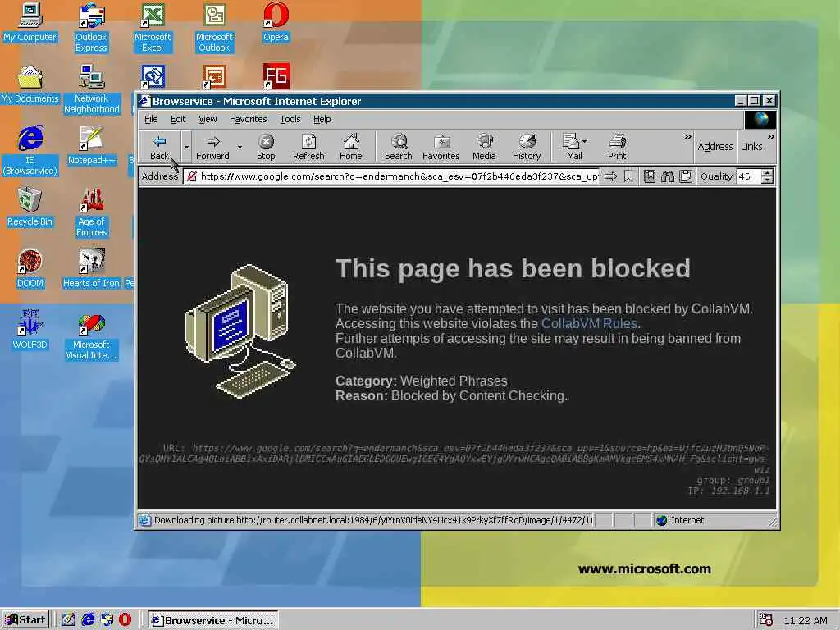Viewport: 840px width, 630px height.
Task: Expand the Back button history dropdown arrow
Action: click(x=186, y=147)
